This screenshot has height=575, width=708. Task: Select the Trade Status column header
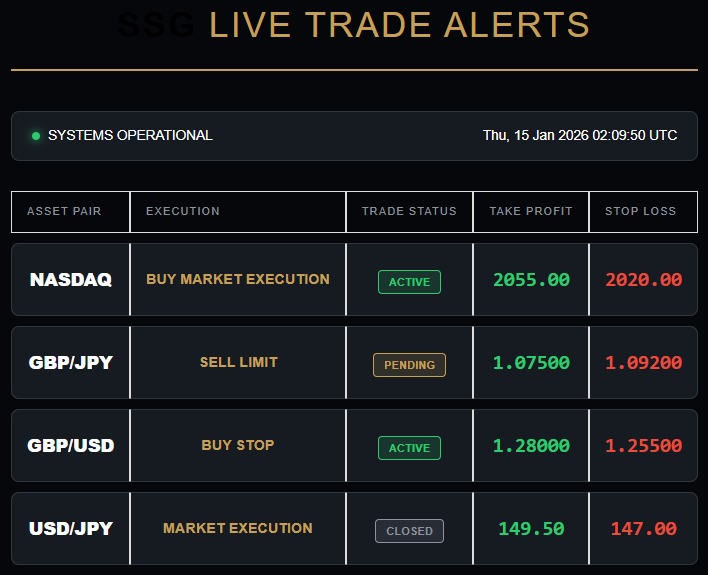point(409,211)
